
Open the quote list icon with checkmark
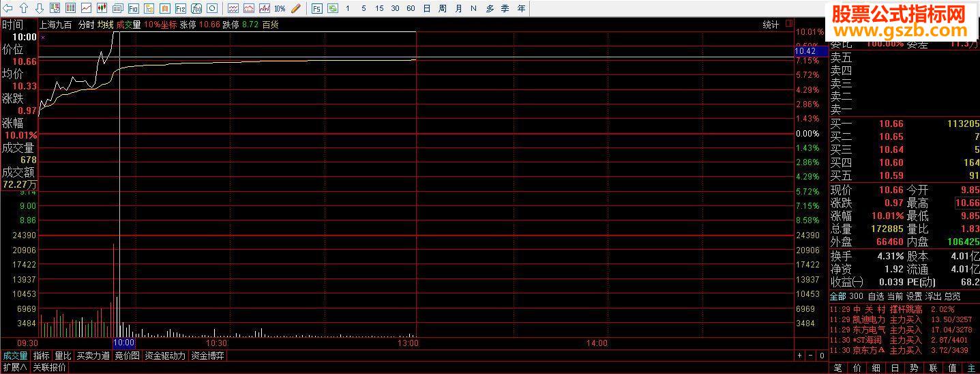[55, 8]
